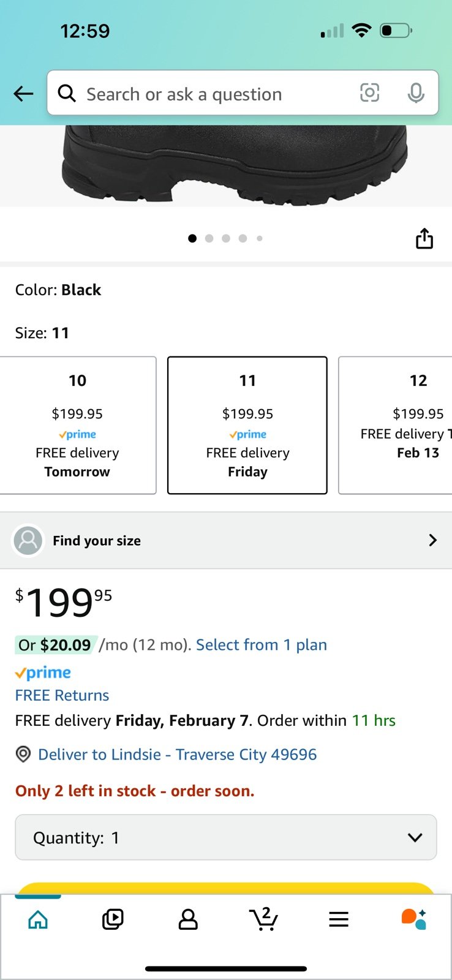This screenshot has width=452, height=980.
Task: Select size 12 option
Action: tap(396, 425)
